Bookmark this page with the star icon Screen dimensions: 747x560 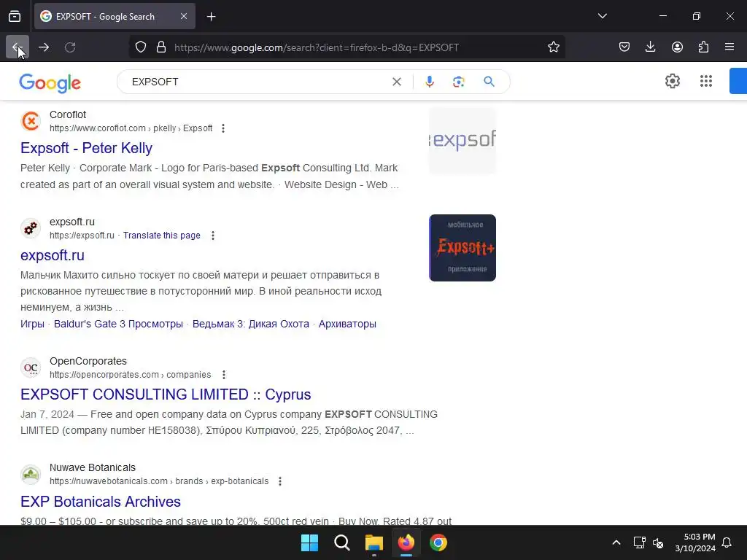pyautogui.click(x=554, y=47)
